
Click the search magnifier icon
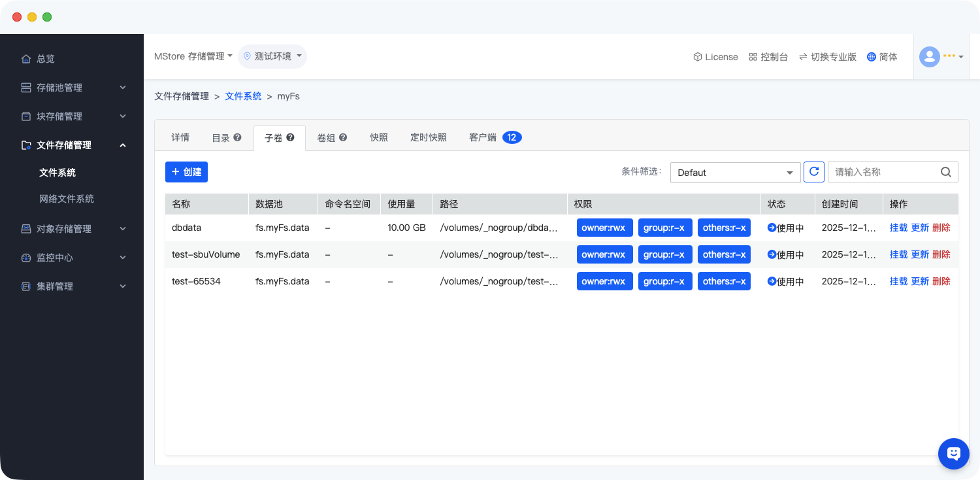point(945,172)
